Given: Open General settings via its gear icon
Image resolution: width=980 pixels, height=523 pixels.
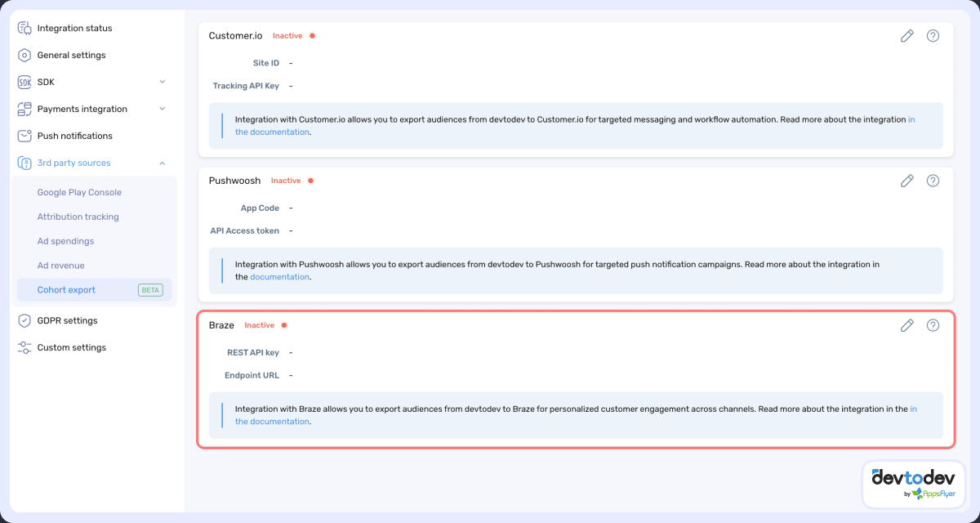Looking at the screenshot, I should (24, 55).
